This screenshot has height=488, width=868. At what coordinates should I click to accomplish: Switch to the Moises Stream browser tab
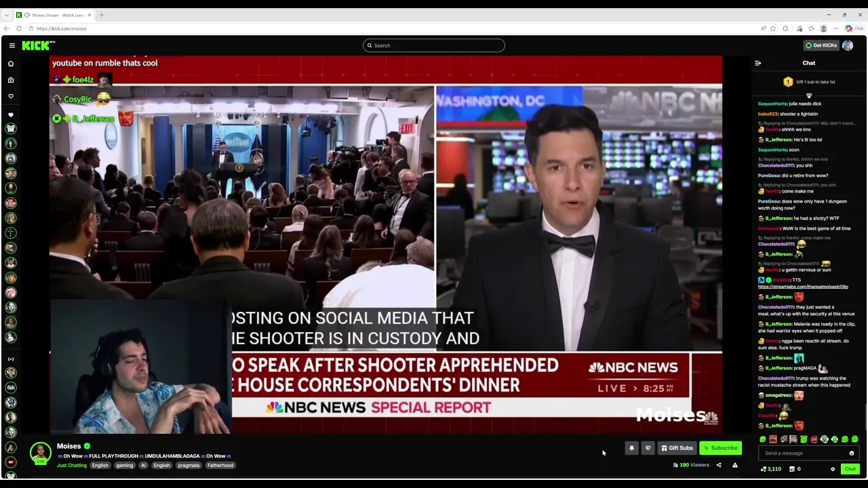pos(56,15)
